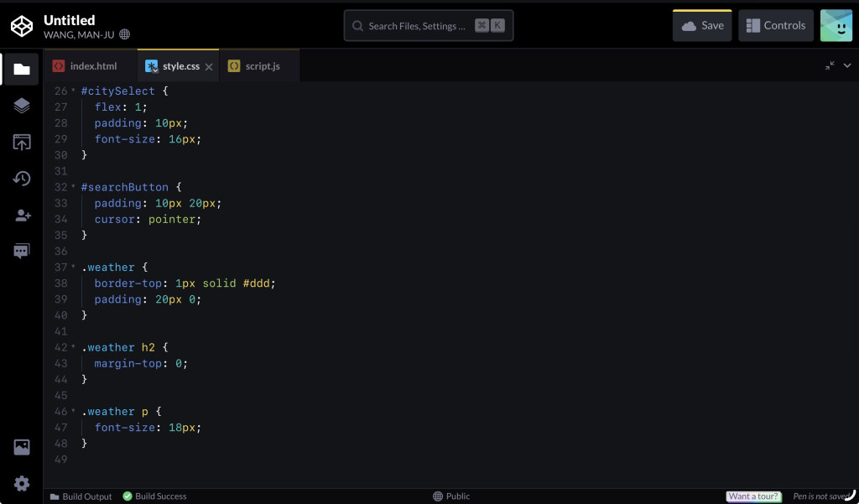859x504 pixels.
Task: Click the globe icon beside WANG, MAN-JU
Action: coord(125,34)
